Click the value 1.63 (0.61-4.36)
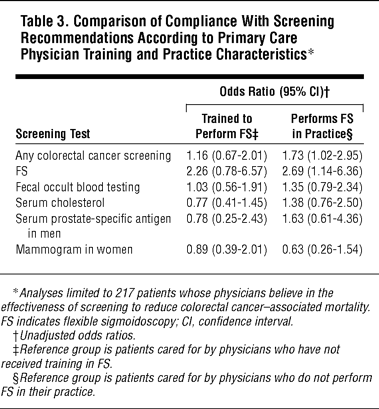This screenshot has height=409, width=379. pyautogui.click(x=322, y=219)
